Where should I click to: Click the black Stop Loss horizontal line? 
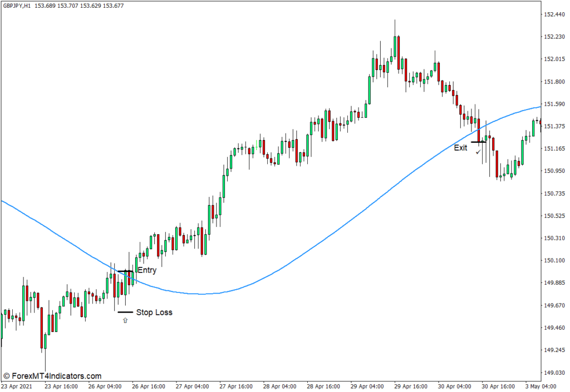[125, 312]
